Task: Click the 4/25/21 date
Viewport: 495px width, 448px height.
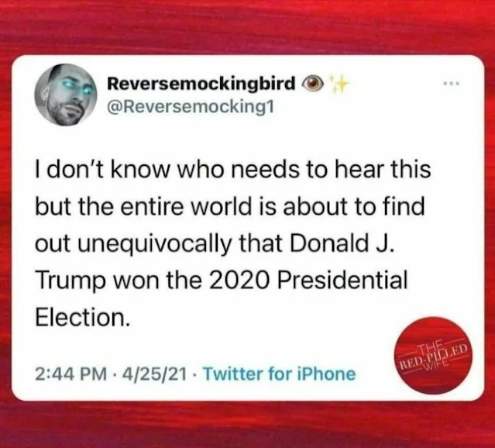Action: [x=154, y=374]
